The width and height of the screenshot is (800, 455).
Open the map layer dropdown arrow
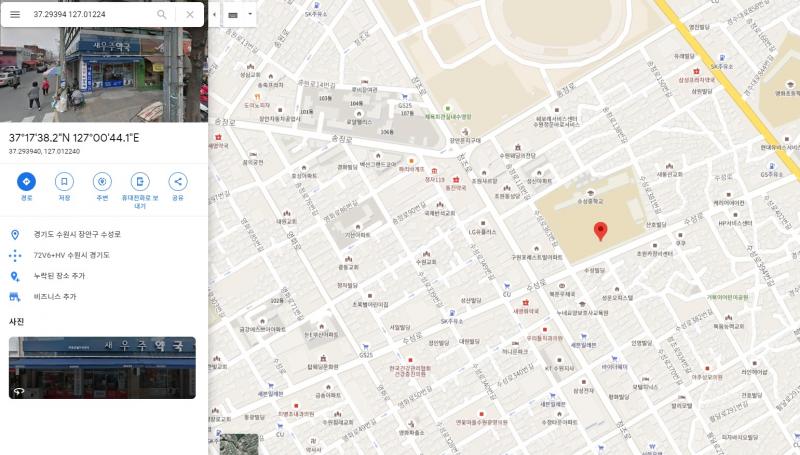[250, 14]
